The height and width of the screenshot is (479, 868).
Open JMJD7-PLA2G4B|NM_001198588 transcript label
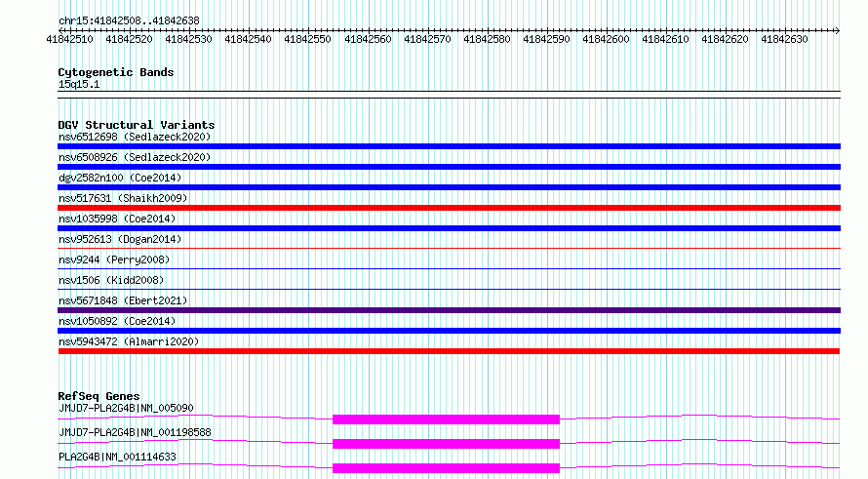point(135,432)
